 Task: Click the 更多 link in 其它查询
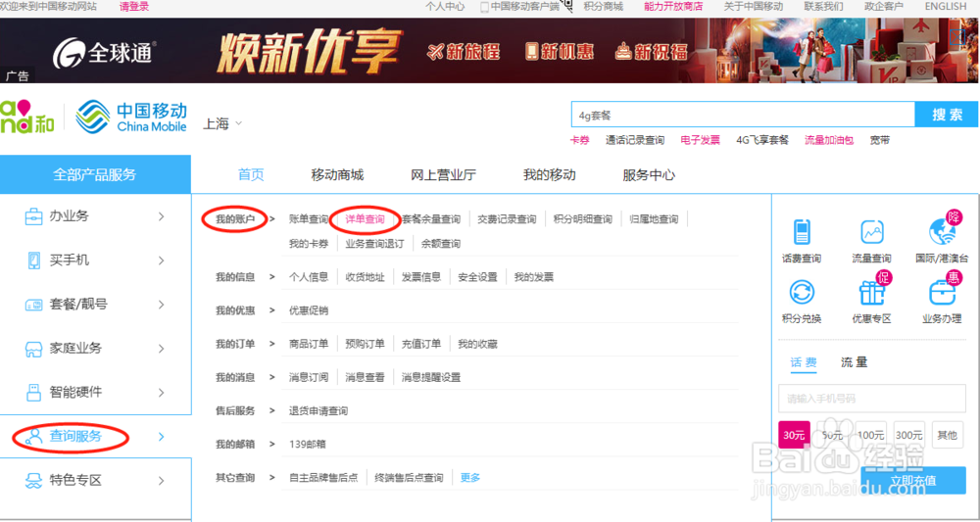pyautogui.click(x=470, y=478)
